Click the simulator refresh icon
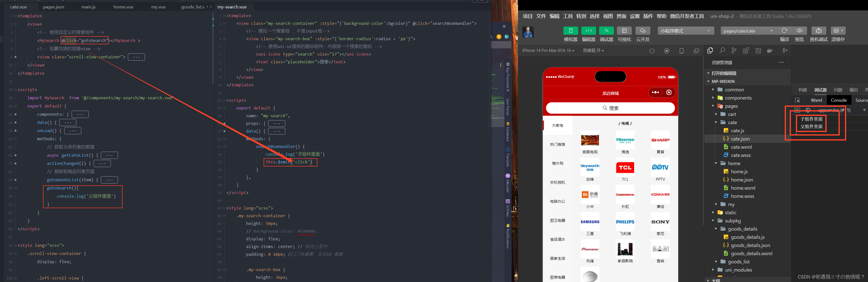Screen dimensions: 868x282 [x=652, y=51]
